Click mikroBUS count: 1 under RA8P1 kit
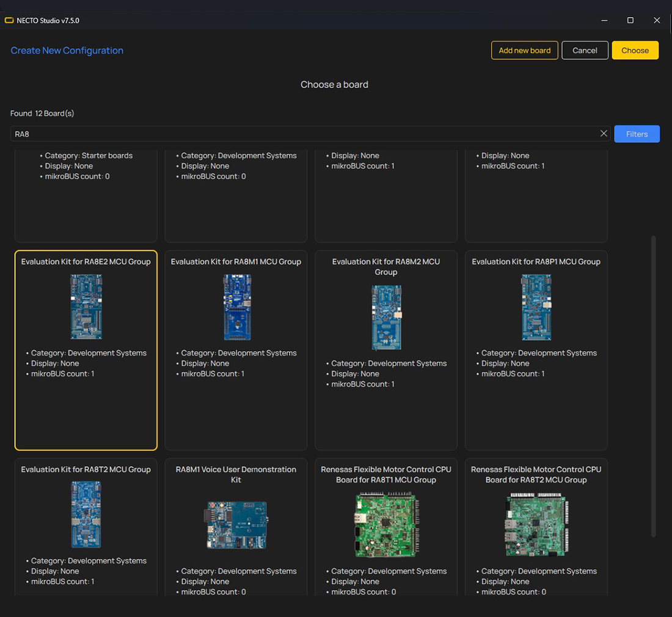Viewport: 672px width, 617px height. point(513,374)
